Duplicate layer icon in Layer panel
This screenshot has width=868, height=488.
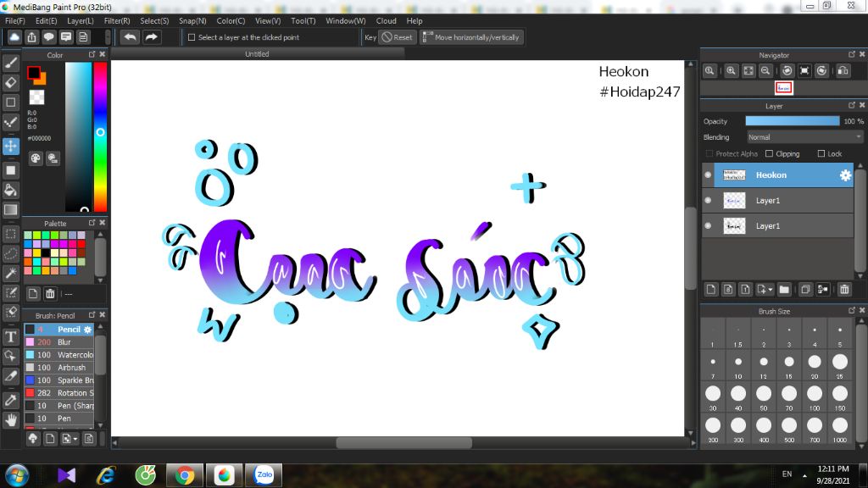tap(805, 290)
